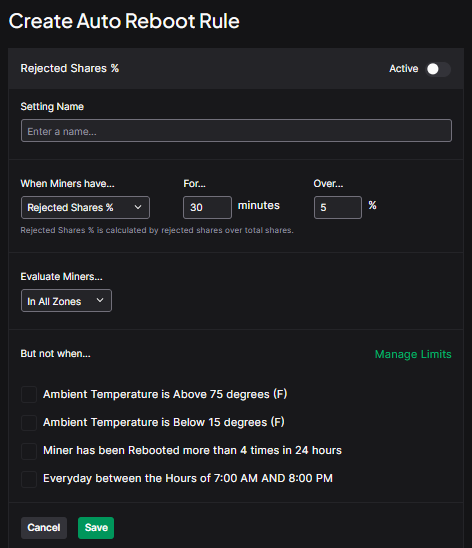Click the Everyday between the Hours label text

(188, 478)
